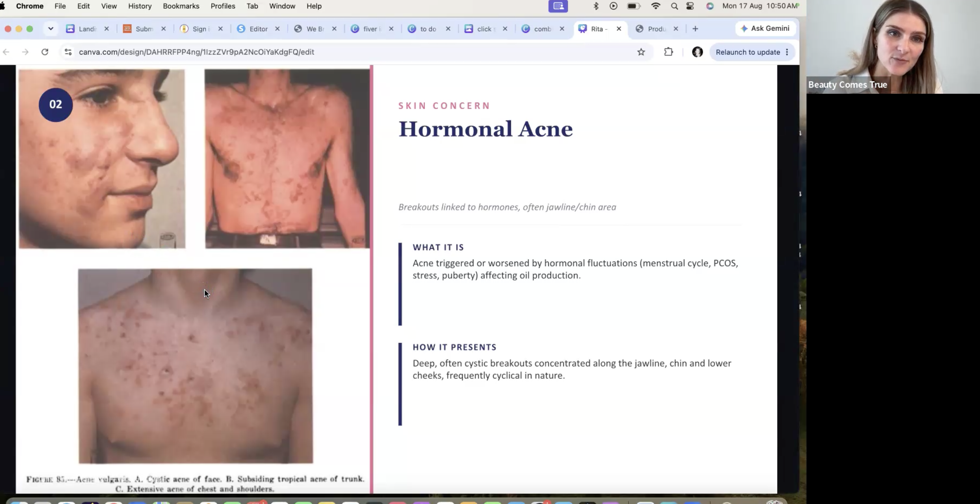Select the face acne photo

point(102,159)
